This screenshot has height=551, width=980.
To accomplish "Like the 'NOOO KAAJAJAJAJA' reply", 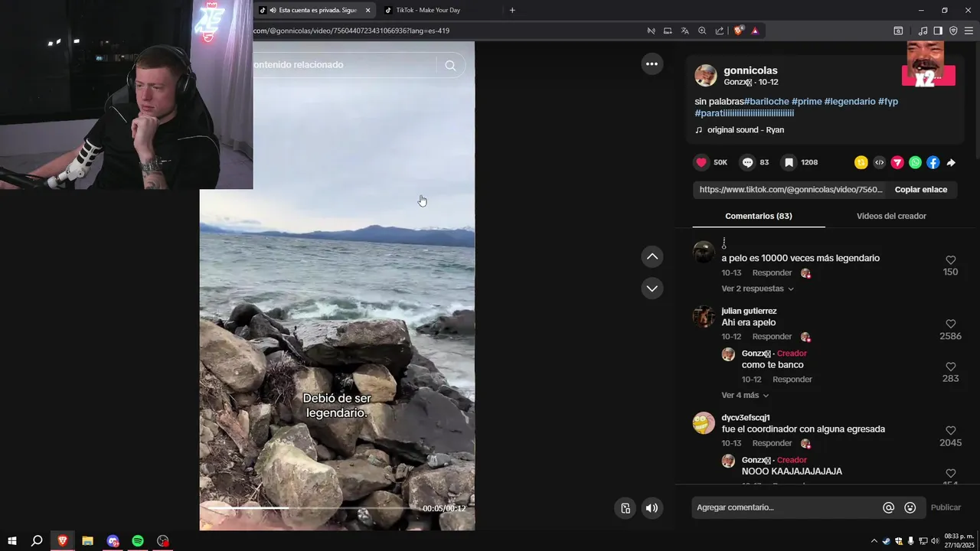I will point(951,474).
